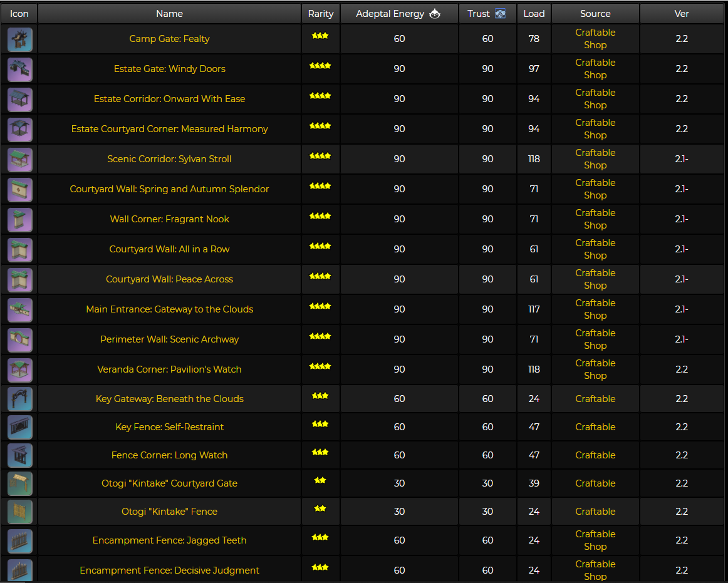Click the Estate Gate: Windy Doors icon
Viewport: 728px width, 583px height.
20,70
